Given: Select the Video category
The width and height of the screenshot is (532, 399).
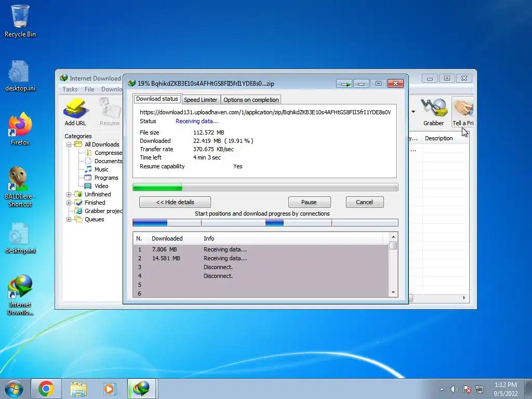Looking at the screenshot, I should tap(97, 186).
